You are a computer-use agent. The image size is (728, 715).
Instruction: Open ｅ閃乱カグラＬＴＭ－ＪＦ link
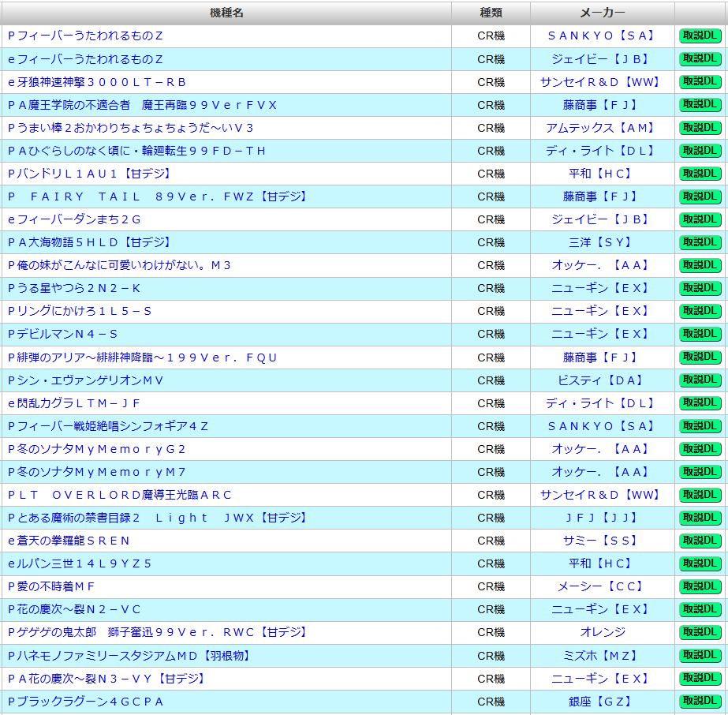(x=74, y=403)
